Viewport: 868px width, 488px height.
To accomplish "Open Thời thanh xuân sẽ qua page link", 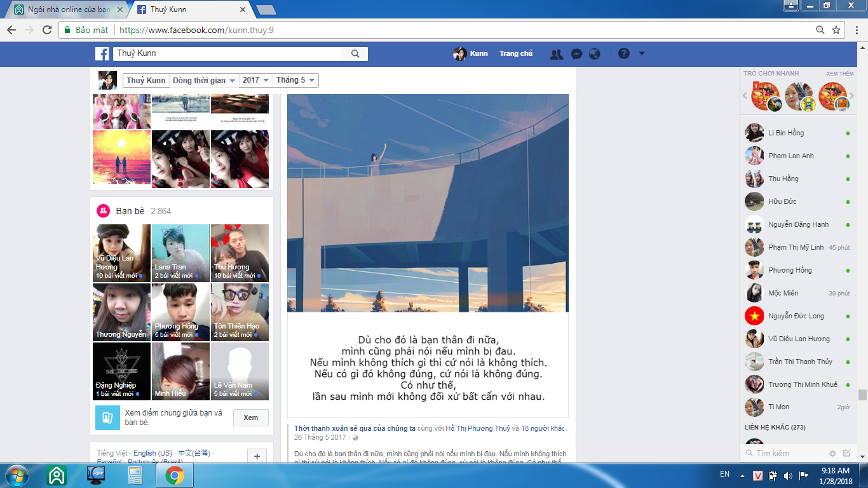I will pyautogui.click(x=355, y=428).
